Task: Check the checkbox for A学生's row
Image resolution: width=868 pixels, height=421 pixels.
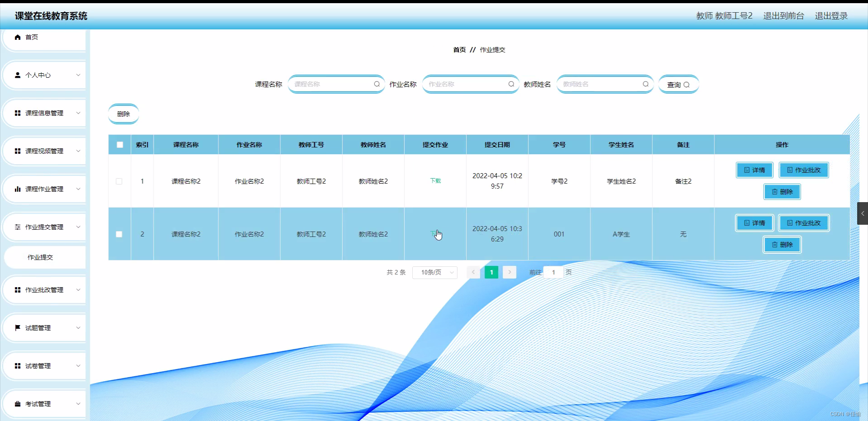Action: (119, 234)
